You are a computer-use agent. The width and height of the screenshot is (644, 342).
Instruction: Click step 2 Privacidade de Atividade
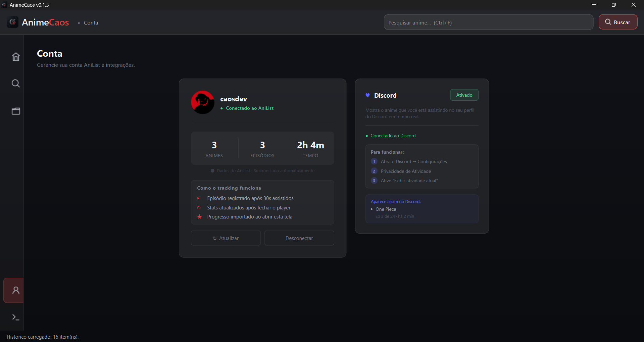[406, 171]
